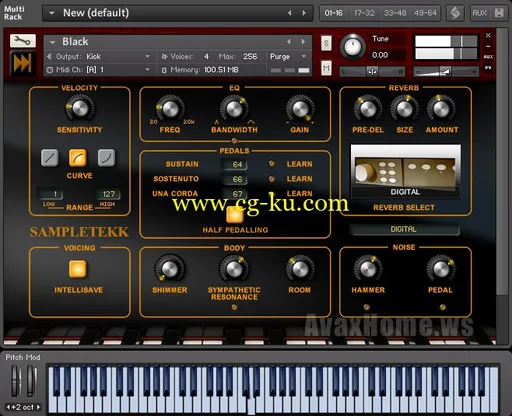512x416 pixels.
Task: Adjust the body Room knob
Action: (300, 268)
